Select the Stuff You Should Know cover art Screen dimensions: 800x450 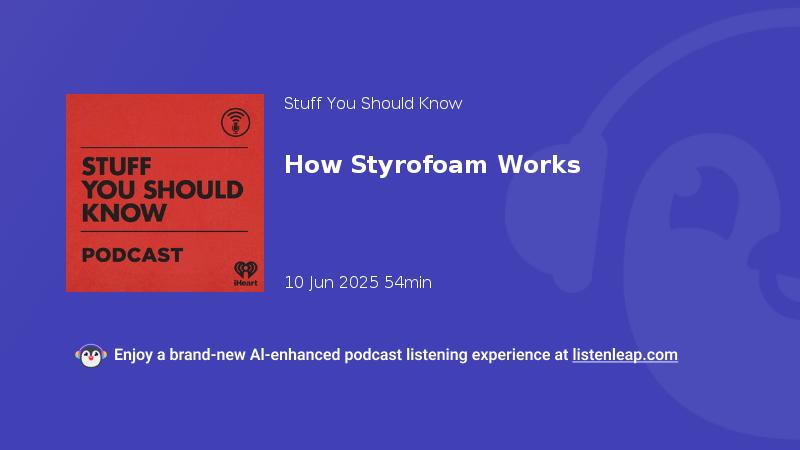[165, 193]
